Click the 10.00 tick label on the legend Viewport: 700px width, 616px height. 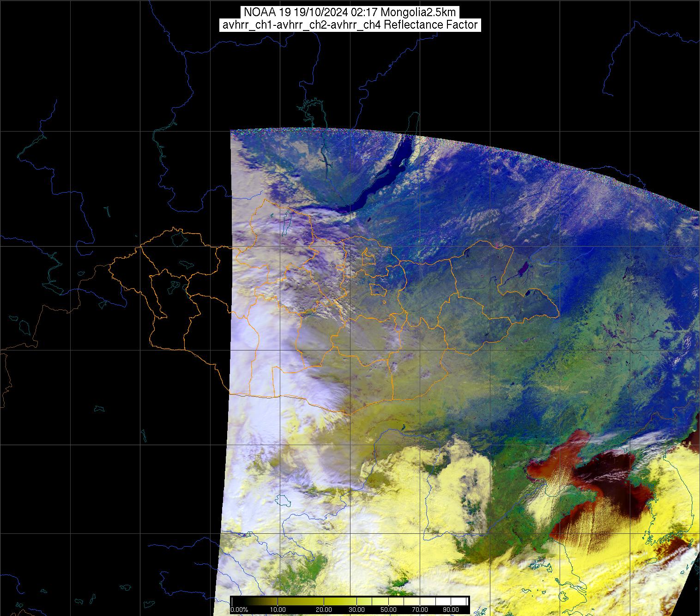tap(281, 610)
